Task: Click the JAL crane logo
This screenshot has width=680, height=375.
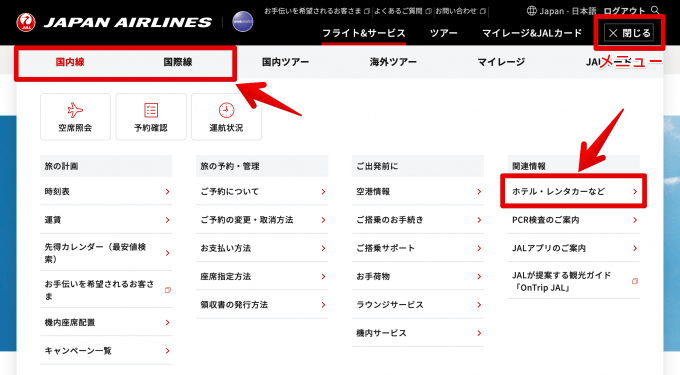Action: 26,22
